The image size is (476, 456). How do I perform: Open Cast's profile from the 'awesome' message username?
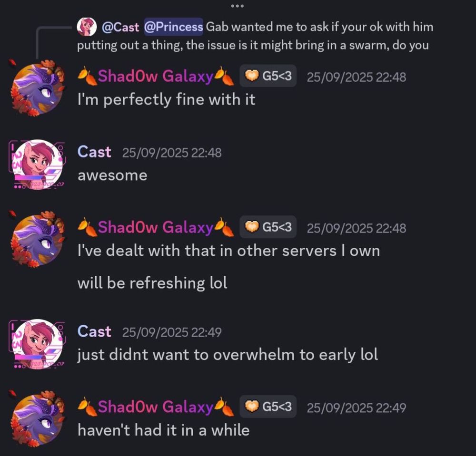click(x=94, y=152)
